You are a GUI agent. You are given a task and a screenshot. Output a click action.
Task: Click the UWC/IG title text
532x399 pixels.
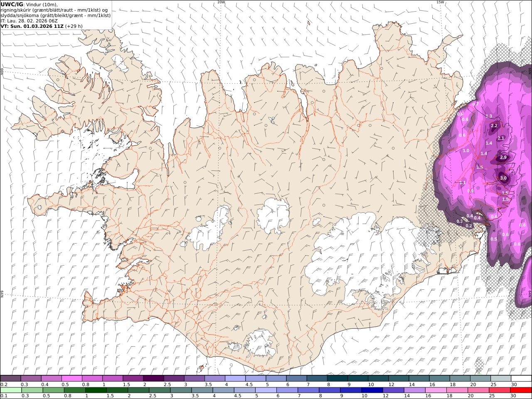pyautogui.click(x=12, y=4)
